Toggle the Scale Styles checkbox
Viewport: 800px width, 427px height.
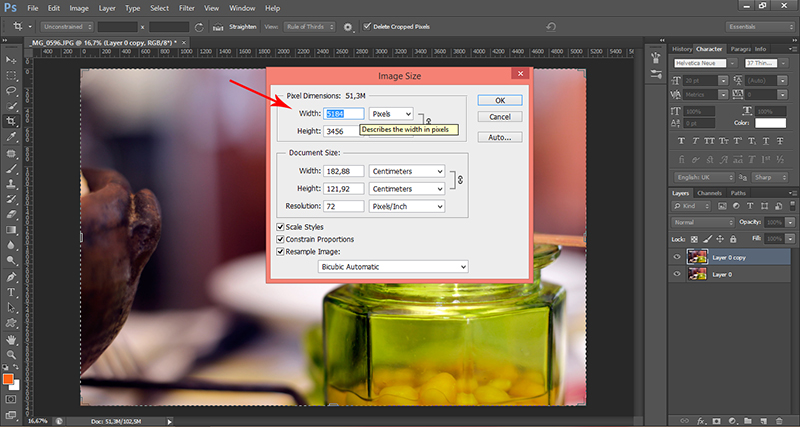pyautogui.click(x=280, y=227)
